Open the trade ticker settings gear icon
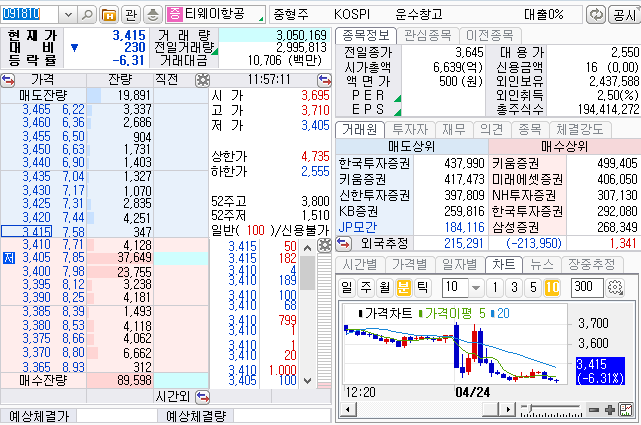Image resolution: width=641 pixels, height=425 pixels. (x=325, y=246)
